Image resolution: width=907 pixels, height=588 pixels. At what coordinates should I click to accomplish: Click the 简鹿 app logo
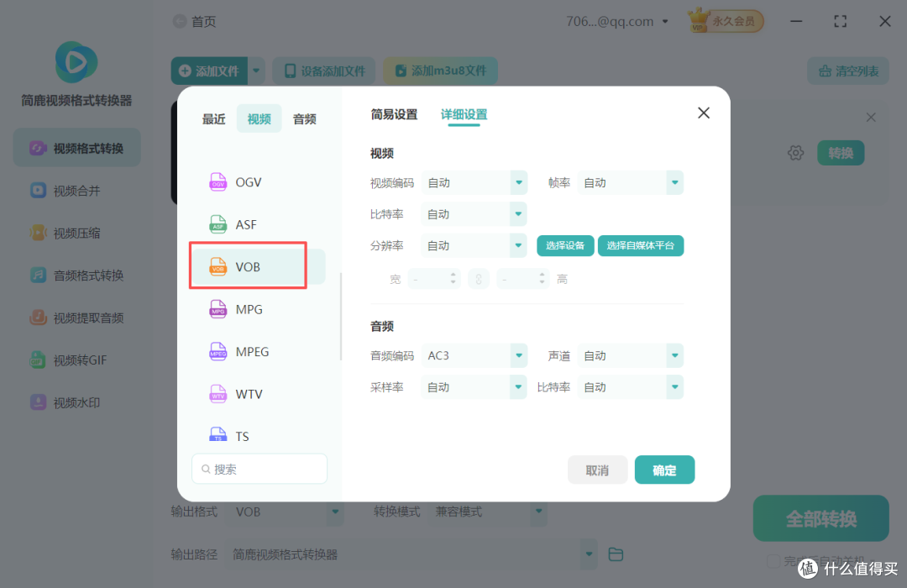click(x=76, y=62)
